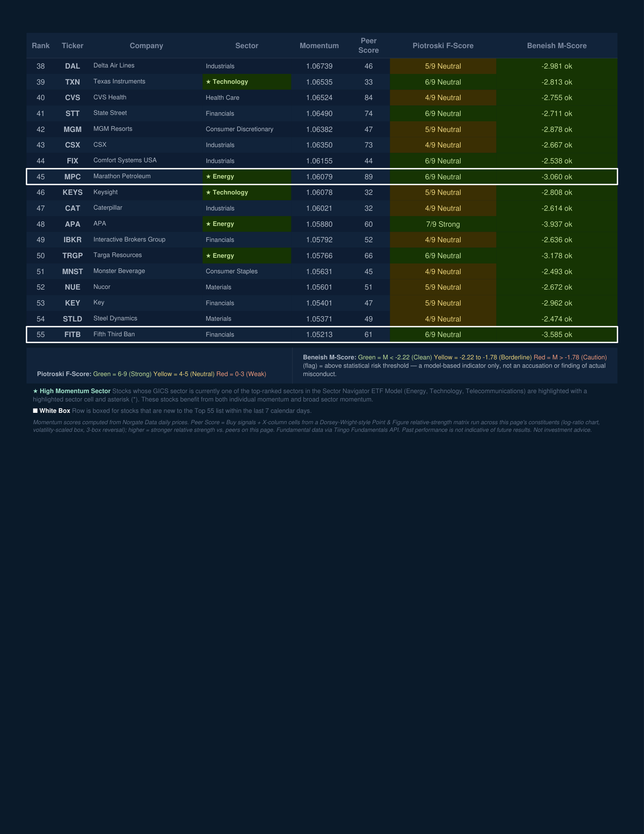Click the Ticker column header
Image resolution: width=644 pixels, height=834 pixels.
point(72,45)
